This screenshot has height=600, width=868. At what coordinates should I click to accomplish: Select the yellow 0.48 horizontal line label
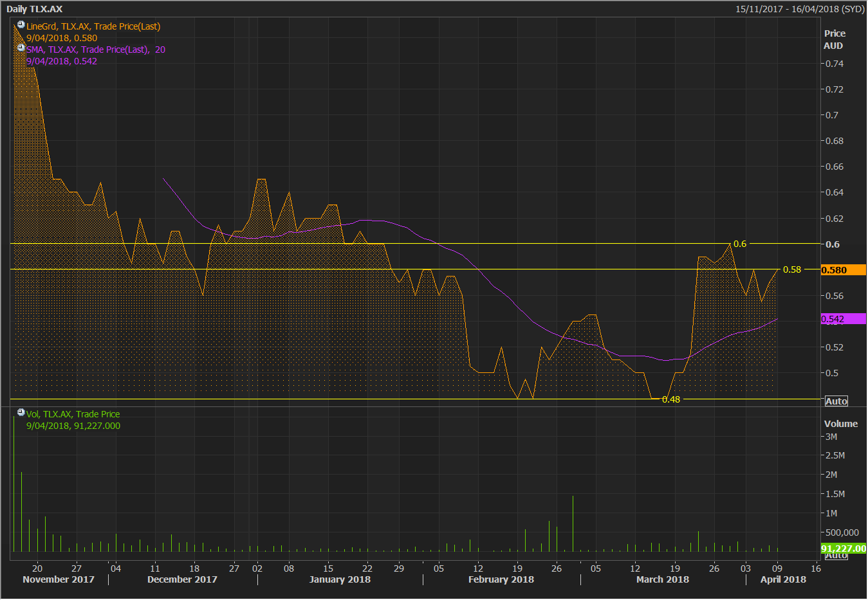click(x=671, y=399)
